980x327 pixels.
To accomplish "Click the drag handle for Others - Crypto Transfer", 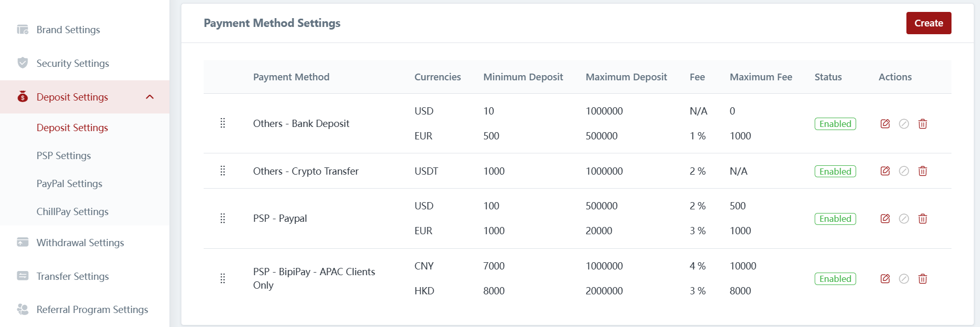I will (x=223, y=171).
